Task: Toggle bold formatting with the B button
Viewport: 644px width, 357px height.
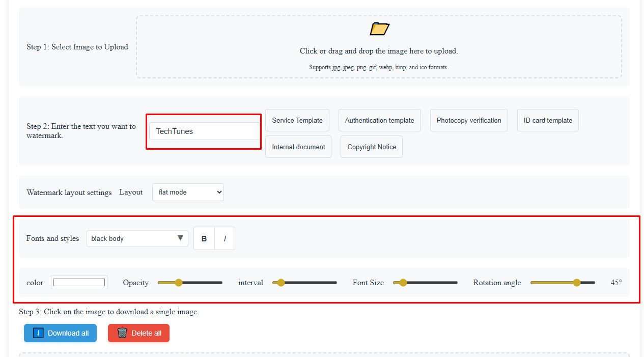Action: tap(204, 238)
